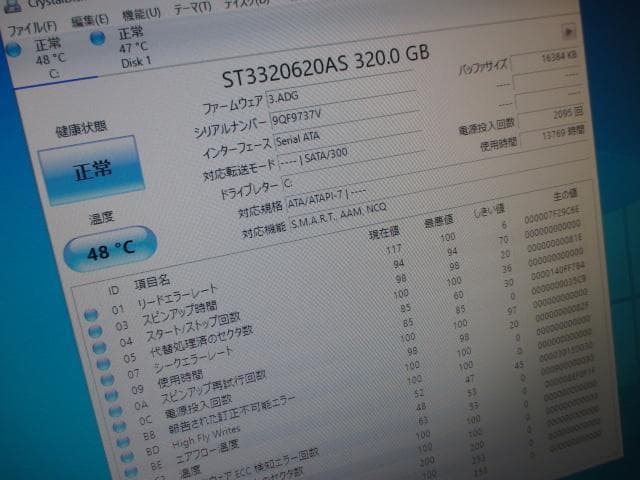The image size is (640, 480).
Task: Open the 機能(U) menu
Action: click(x=141, y=13)
